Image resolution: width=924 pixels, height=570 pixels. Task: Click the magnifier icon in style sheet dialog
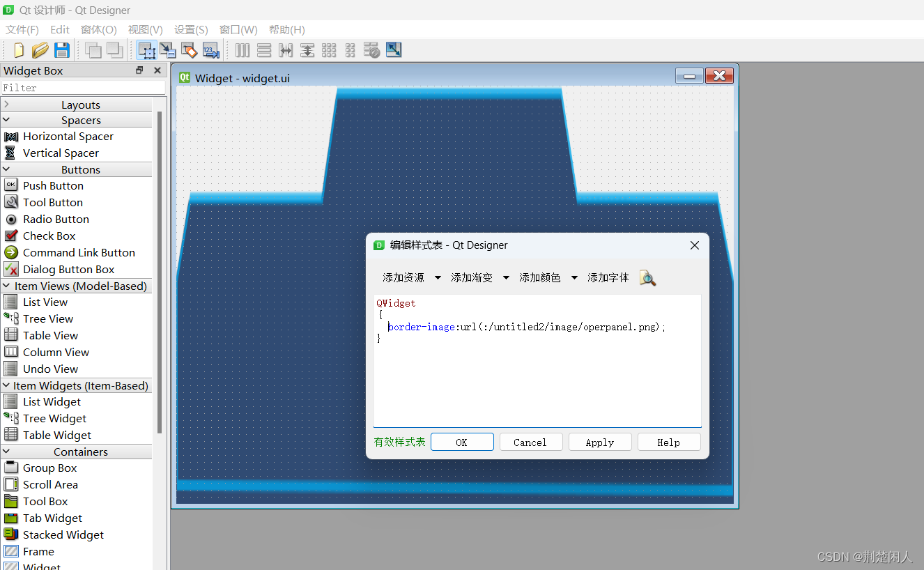(x=647, y=277)
